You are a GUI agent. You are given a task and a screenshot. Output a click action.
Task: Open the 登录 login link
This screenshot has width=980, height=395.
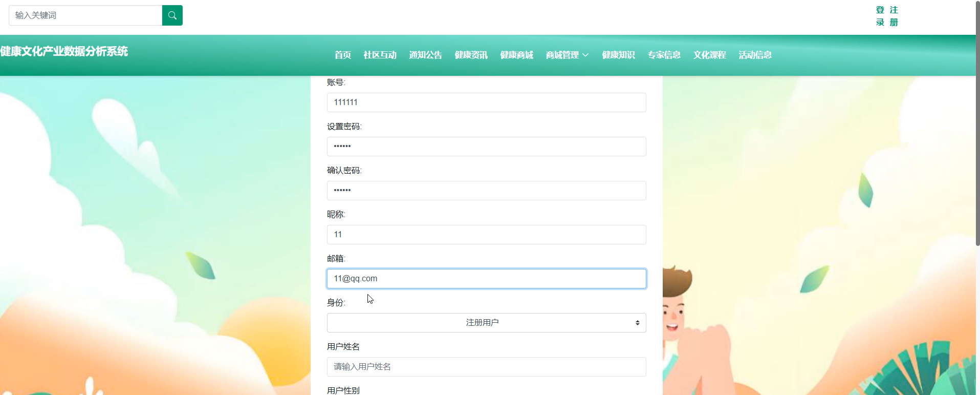point(880,16)
